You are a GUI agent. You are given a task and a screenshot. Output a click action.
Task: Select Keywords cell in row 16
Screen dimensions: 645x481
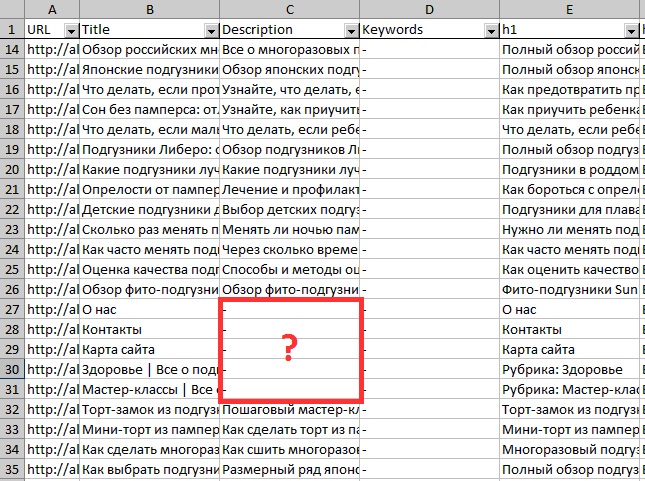(429, 90)
